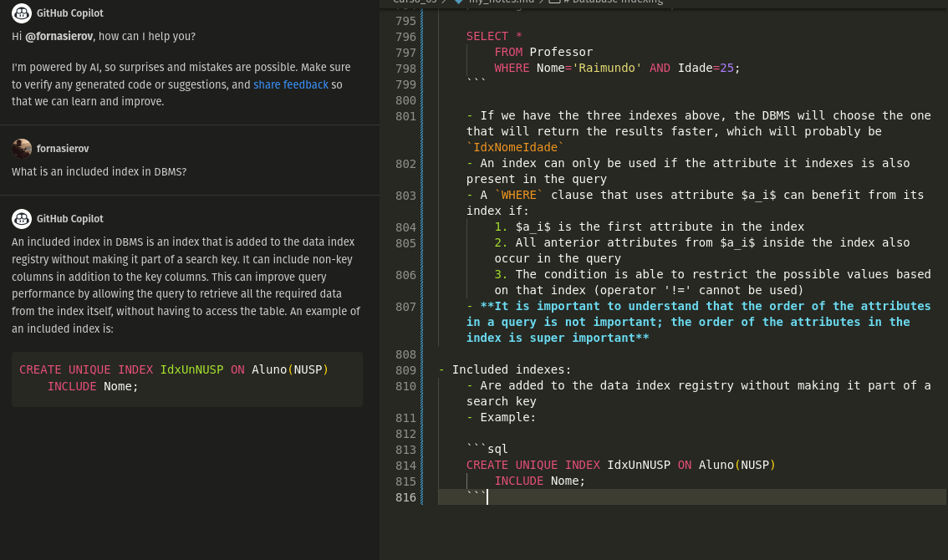Click the GitHub Copilot avatar icon in the greeting
Viewport: 948px width, 560px height.
[x=23, y=13]
